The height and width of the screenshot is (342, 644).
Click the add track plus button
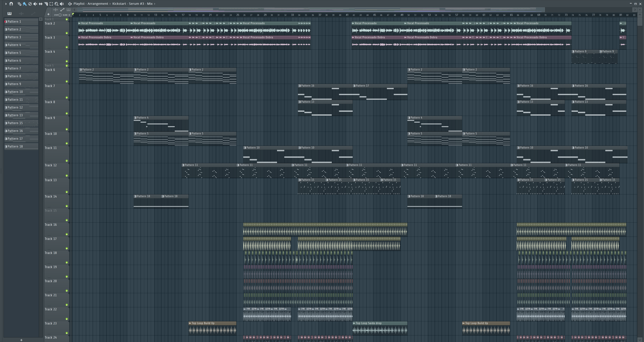48,14
